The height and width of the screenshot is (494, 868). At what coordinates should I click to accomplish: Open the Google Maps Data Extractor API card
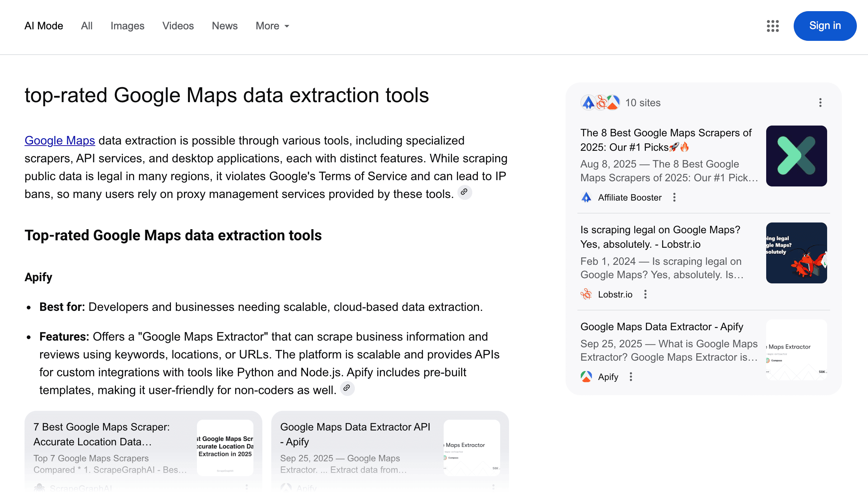(x=355, y=434)
